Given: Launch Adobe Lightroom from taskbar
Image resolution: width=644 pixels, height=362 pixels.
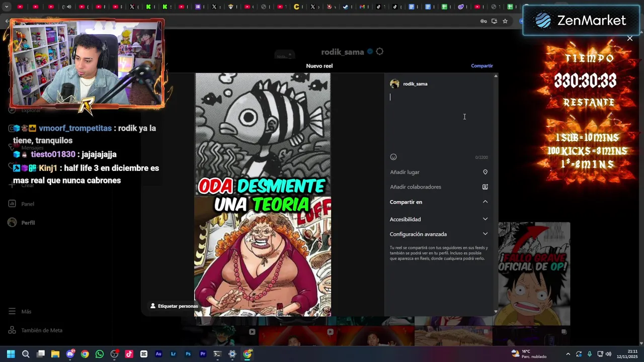Looking at the screenshot, I should point(173,354).
